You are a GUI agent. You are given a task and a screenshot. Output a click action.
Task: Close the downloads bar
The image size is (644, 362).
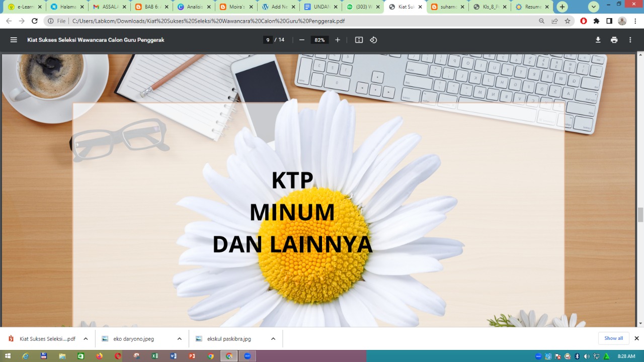[x=636, y=338]
